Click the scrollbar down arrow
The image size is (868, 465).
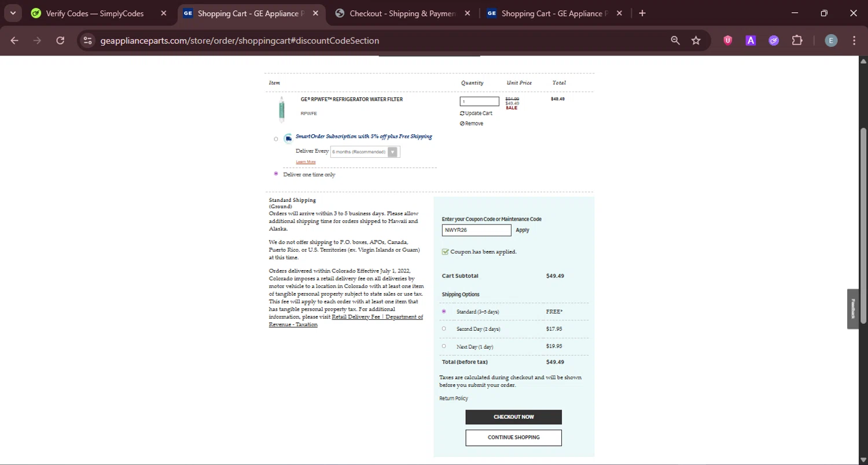[863, 460]
